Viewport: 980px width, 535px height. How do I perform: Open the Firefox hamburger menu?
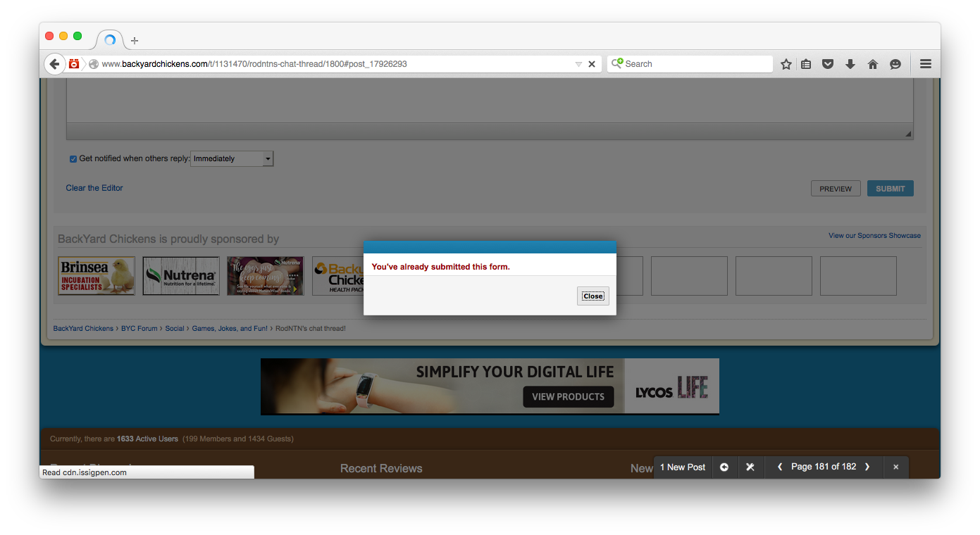(926, 64)
